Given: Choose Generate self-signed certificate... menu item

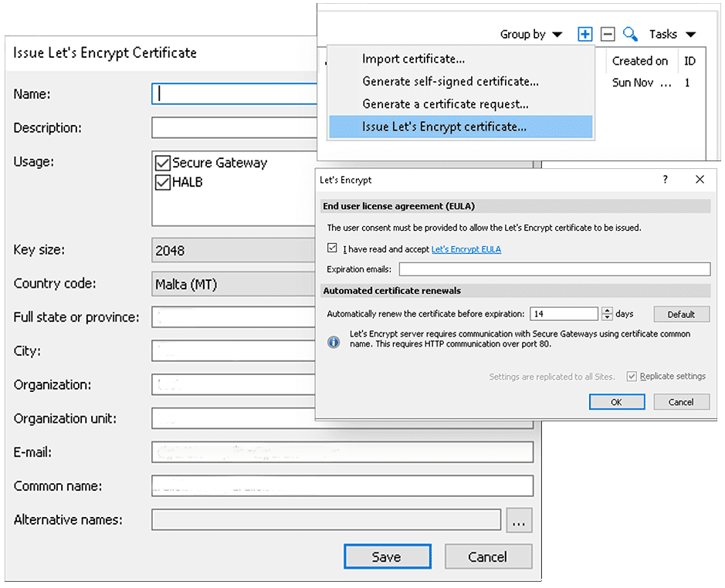Looking at the screenshot, I should tap(460, 81).
